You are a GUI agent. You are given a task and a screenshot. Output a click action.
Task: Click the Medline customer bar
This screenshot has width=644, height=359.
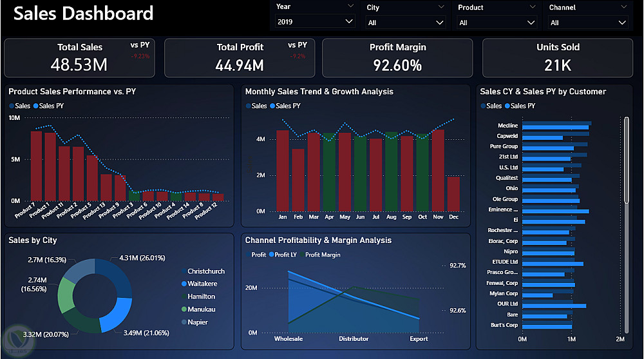[556, 126]
